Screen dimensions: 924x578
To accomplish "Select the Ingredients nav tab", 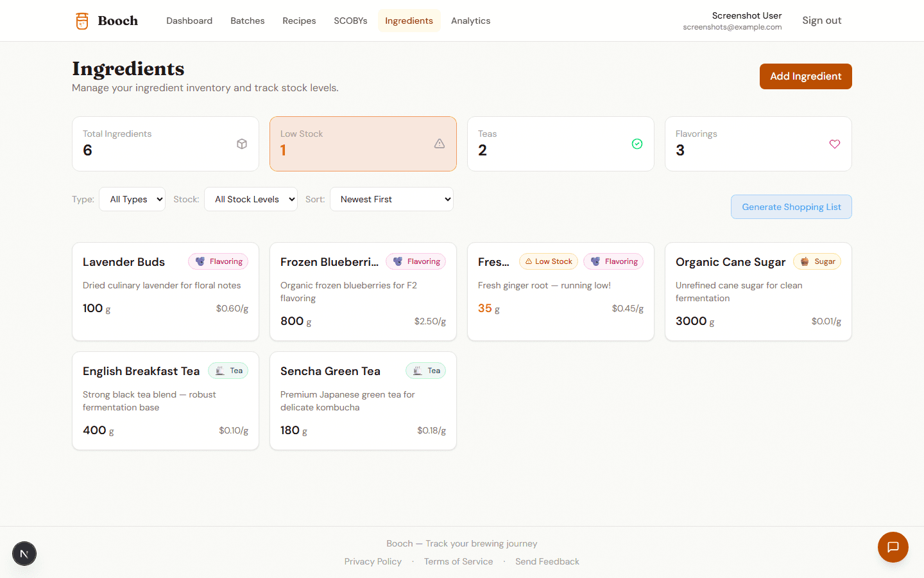I will coord(409,21).
